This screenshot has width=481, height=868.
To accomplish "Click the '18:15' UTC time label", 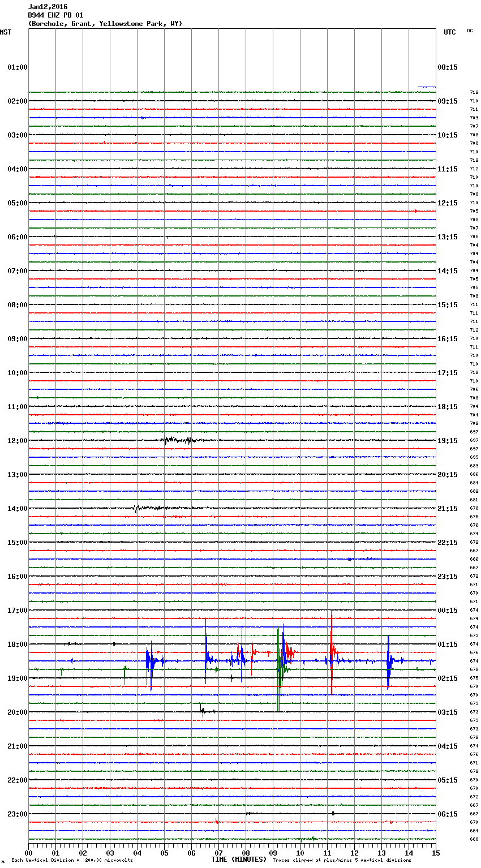I will click(x=448, y=407).
